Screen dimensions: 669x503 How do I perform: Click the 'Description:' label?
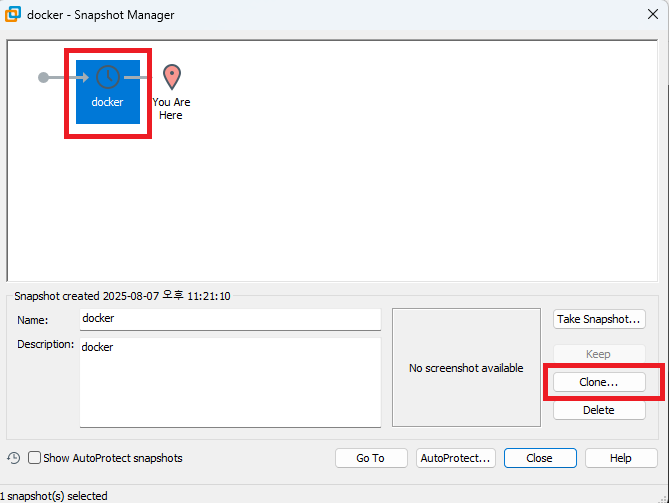click(45, 344)
